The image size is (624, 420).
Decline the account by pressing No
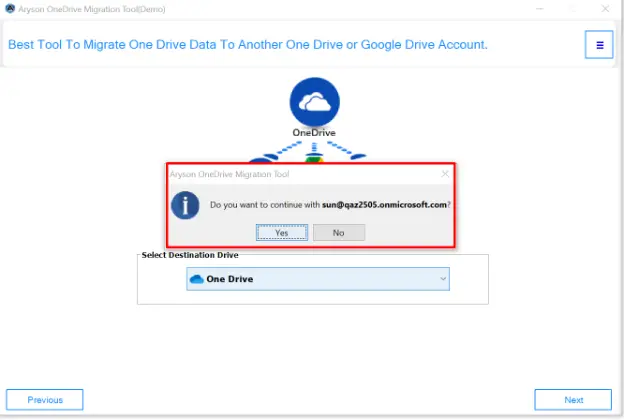(x=338, y=232)
